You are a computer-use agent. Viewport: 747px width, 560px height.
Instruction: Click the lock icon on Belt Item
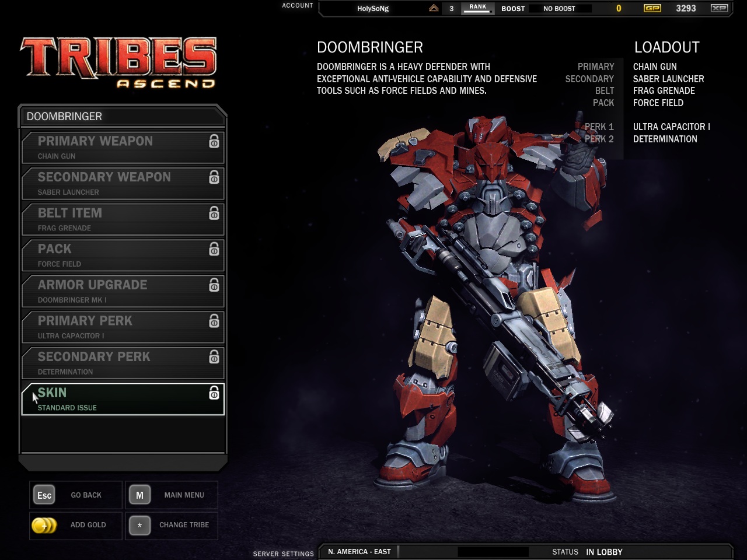pos(214,213)
